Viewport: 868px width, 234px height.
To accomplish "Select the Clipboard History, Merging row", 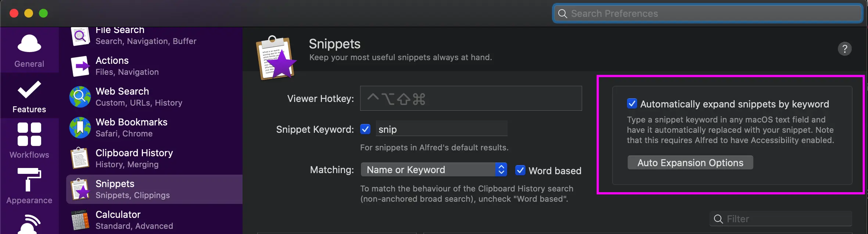I will pos(154,158).
